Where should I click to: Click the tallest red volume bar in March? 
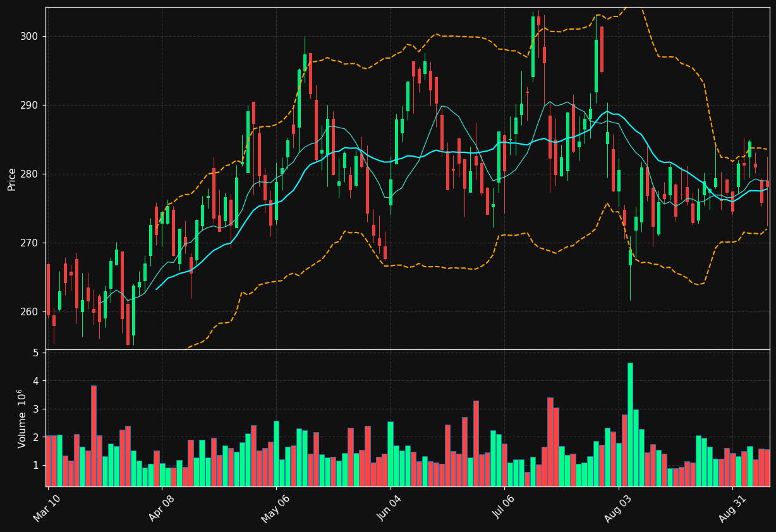click(94, 436)
